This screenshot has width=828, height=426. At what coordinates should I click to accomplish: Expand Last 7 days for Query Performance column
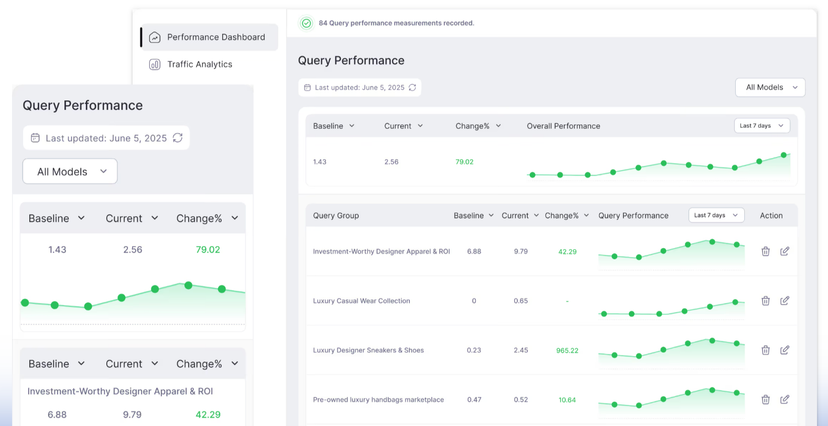coord(716,215)
